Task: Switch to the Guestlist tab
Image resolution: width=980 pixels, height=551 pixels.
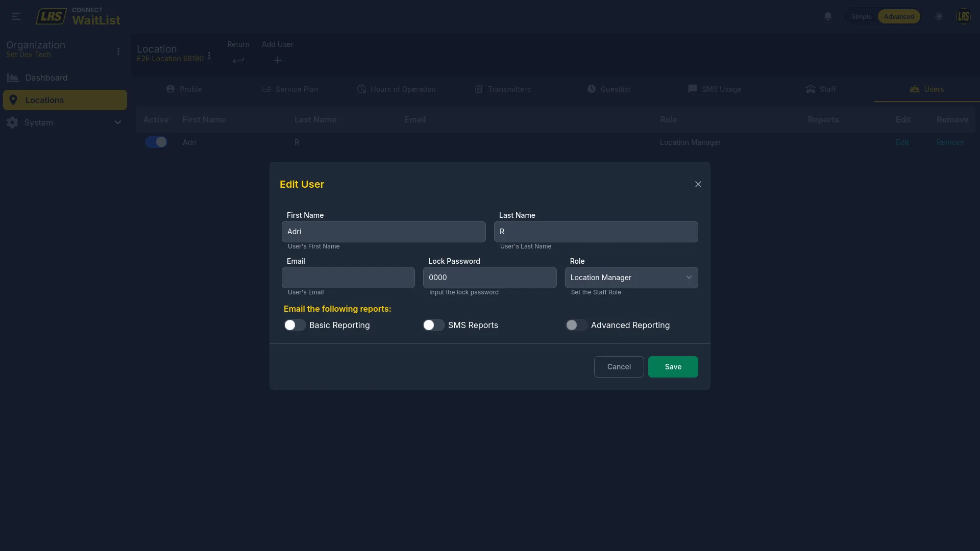Action: tap(609, 89)
